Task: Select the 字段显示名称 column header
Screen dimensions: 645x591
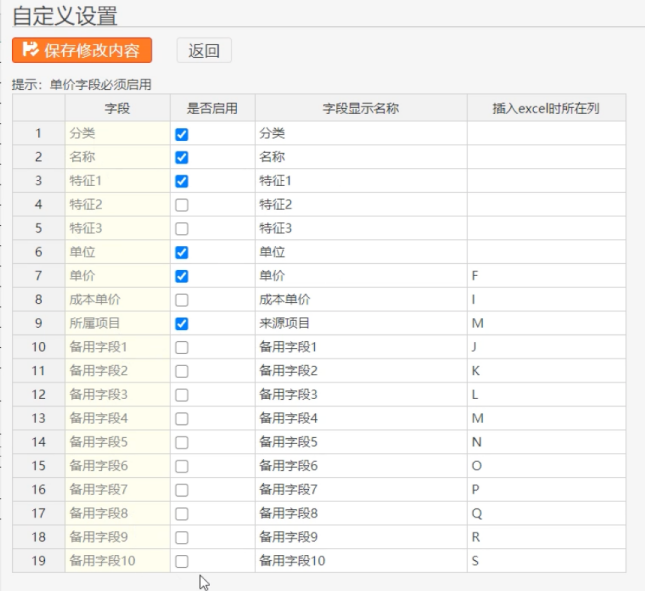Action: click(x=360, y=108)
